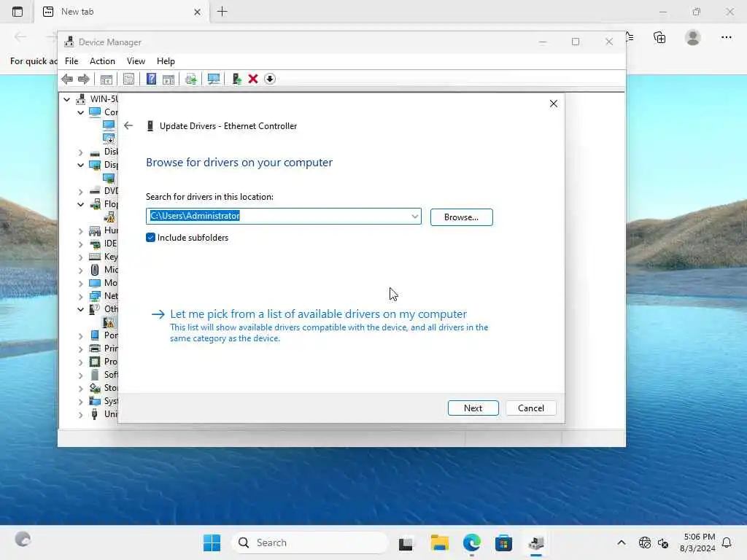This screenshot has width=747, height=560.
Task: Open the File menu in Device Manager
Action: pos(71,61)
